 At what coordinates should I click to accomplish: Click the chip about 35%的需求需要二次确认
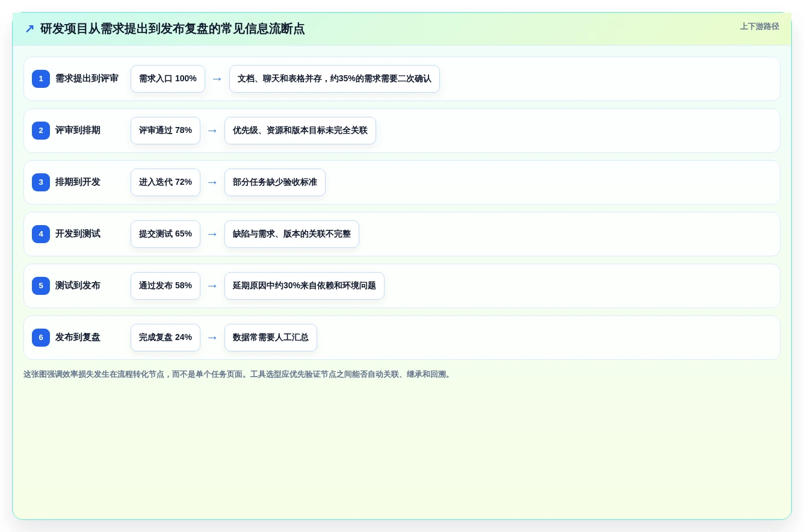[335, 79]
